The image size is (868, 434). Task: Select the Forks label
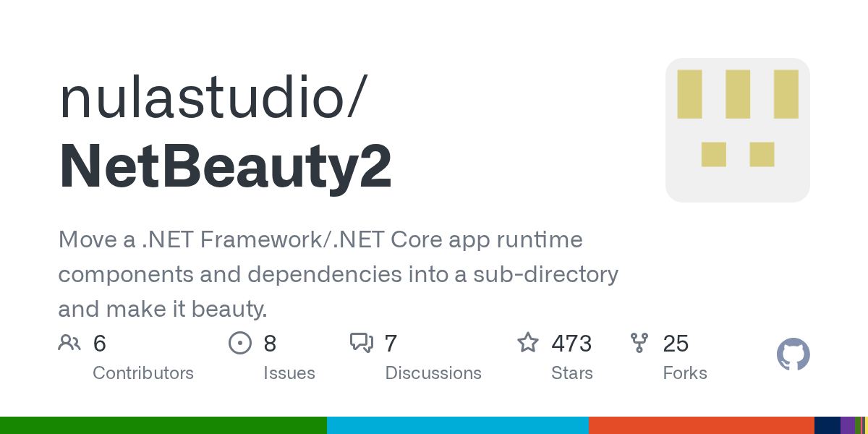point(684,373)
